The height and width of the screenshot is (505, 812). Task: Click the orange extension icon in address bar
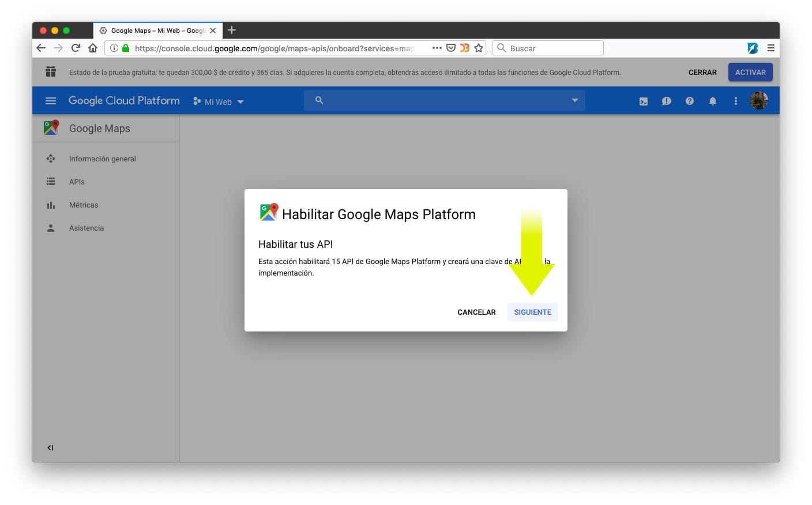click(x=464, y=48)
